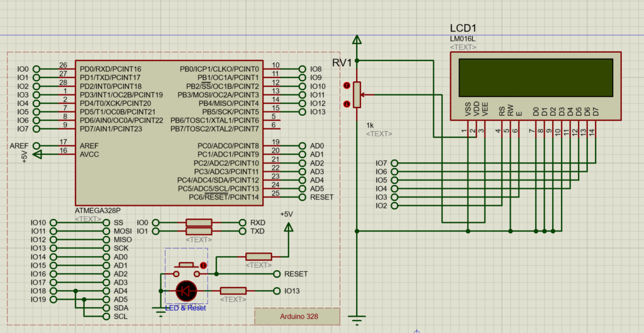Select the IO19 terminal in the lower-left group
This screenshot has height=333, width=644.
click(53, 299)
